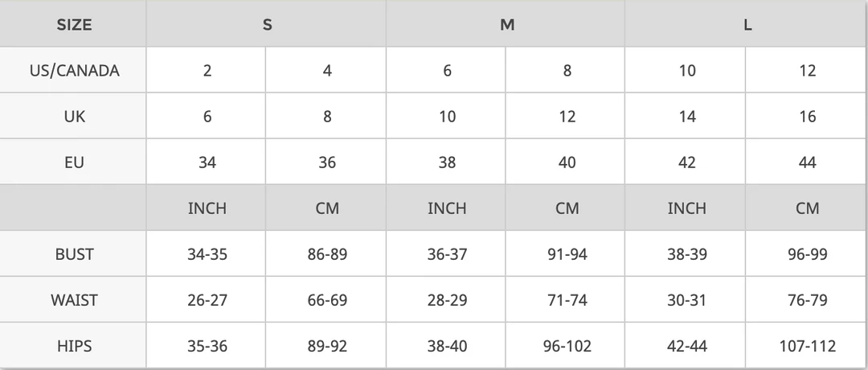Click the SIZE header cell
868x370 pixels.
point(74,25)
